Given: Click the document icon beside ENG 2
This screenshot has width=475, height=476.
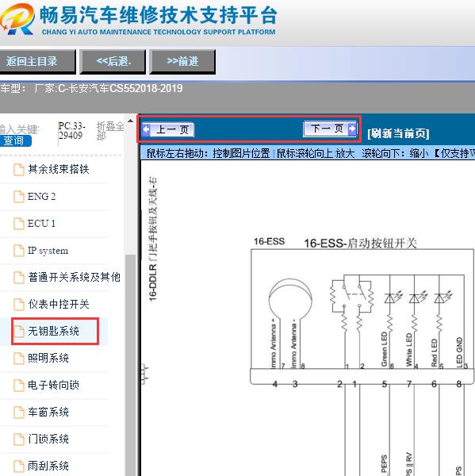Looking at the screenshot, I should click(x=19, y=197).
